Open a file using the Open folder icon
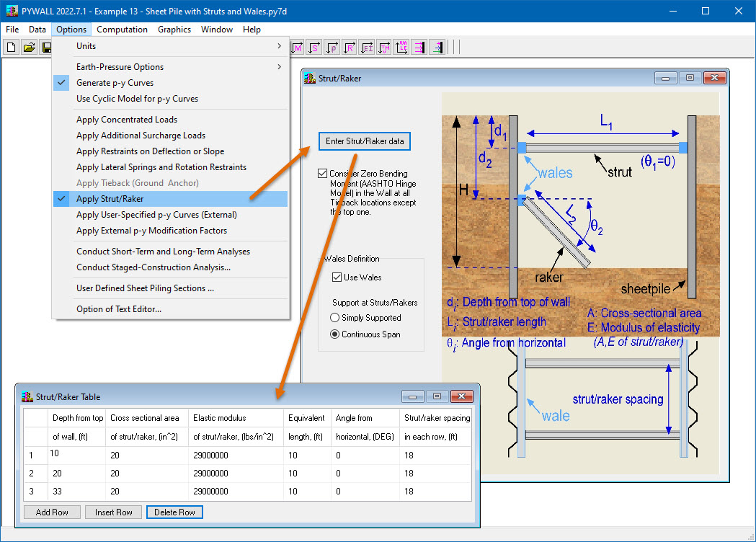756x542 pixels. click(28, 47)
